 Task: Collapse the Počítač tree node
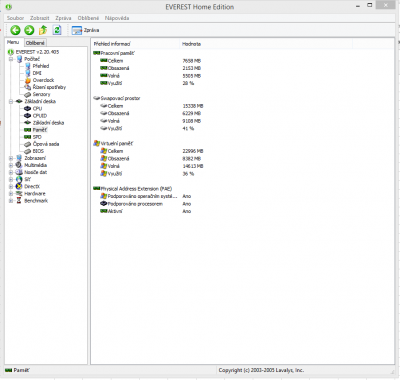pyautogui.click(x=11, y=59)
